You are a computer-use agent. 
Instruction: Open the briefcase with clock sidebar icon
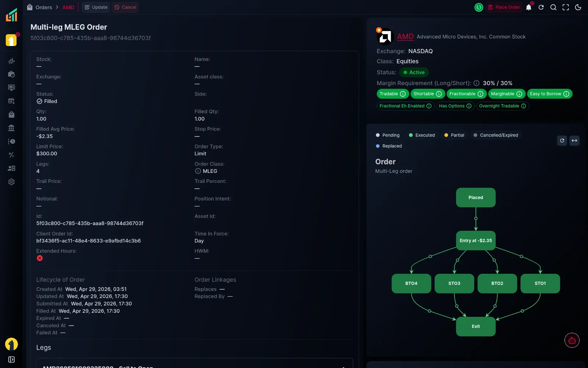pos(11,74)
